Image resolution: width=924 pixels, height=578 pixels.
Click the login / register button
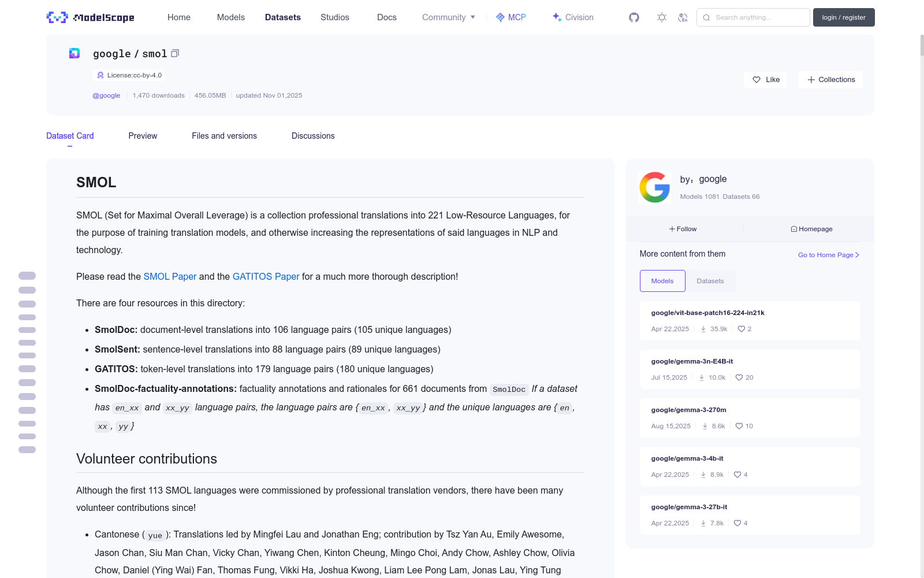click(844, 17)
